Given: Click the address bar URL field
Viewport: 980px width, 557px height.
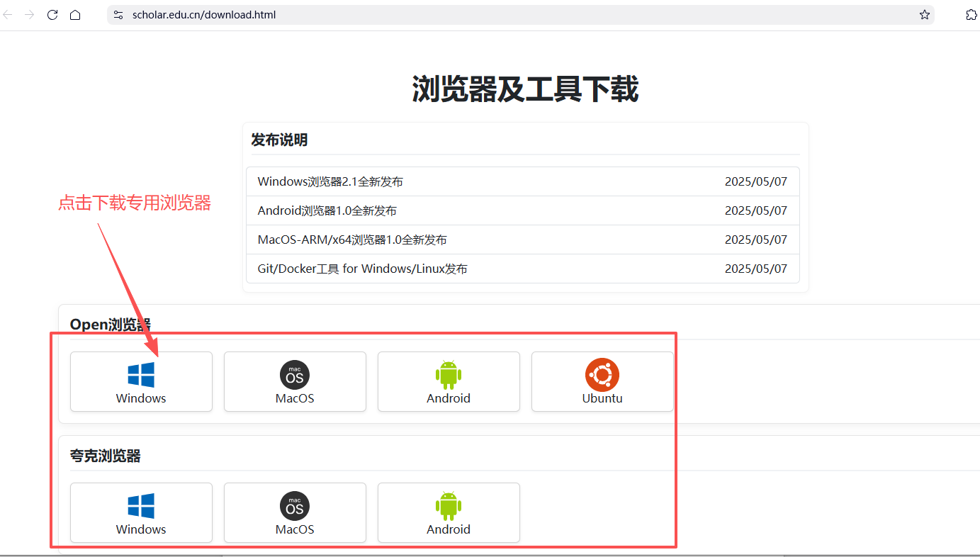Looking at the screenshot, I should coord(521,15).
